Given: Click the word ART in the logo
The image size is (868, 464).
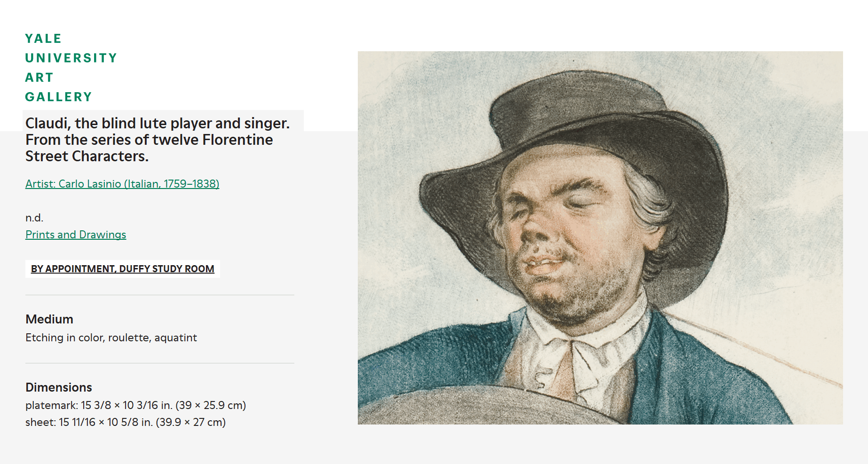Looking at the screenshot, I should [39, 78].
